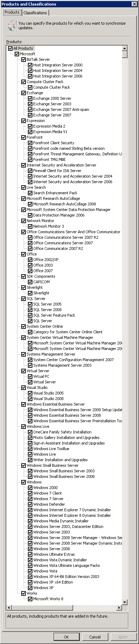
Task: Toggle the Office 2007 checkbox
Action: point(30,271)
